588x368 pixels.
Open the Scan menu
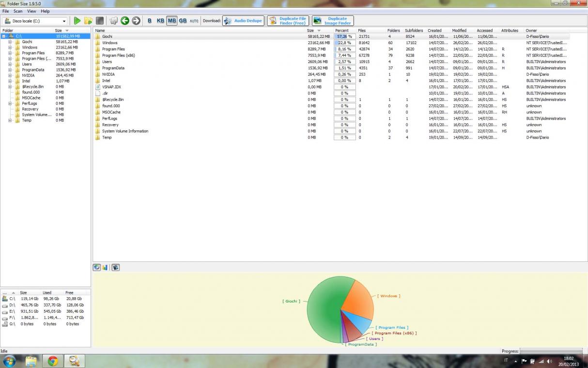pos(18,11)
